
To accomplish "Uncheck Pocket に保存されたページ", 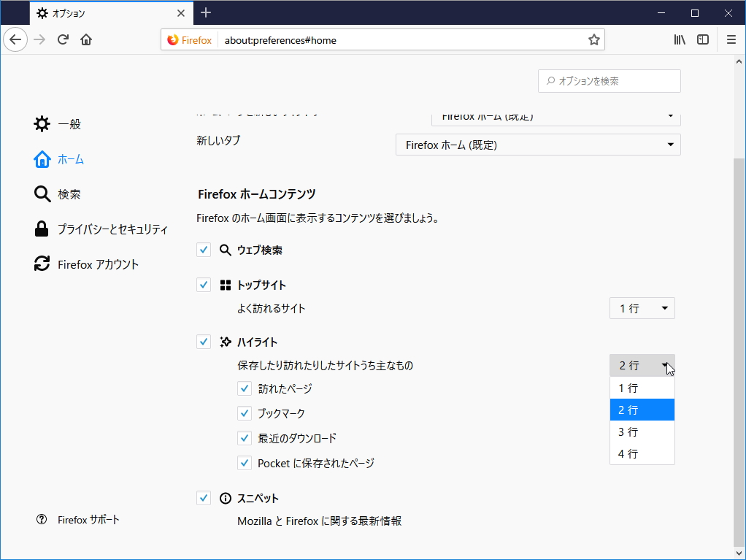I will [x=245, y=463].
